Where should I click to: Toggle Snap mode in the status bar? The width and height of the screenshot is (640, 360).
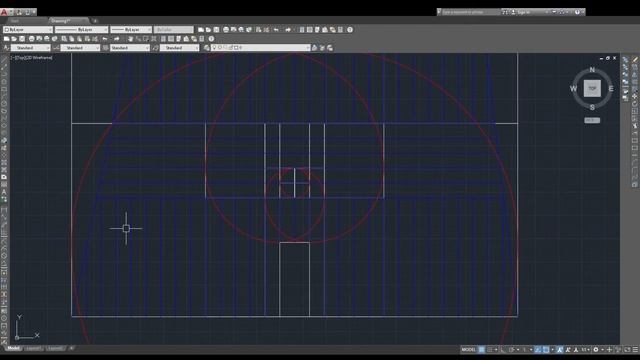489,350
